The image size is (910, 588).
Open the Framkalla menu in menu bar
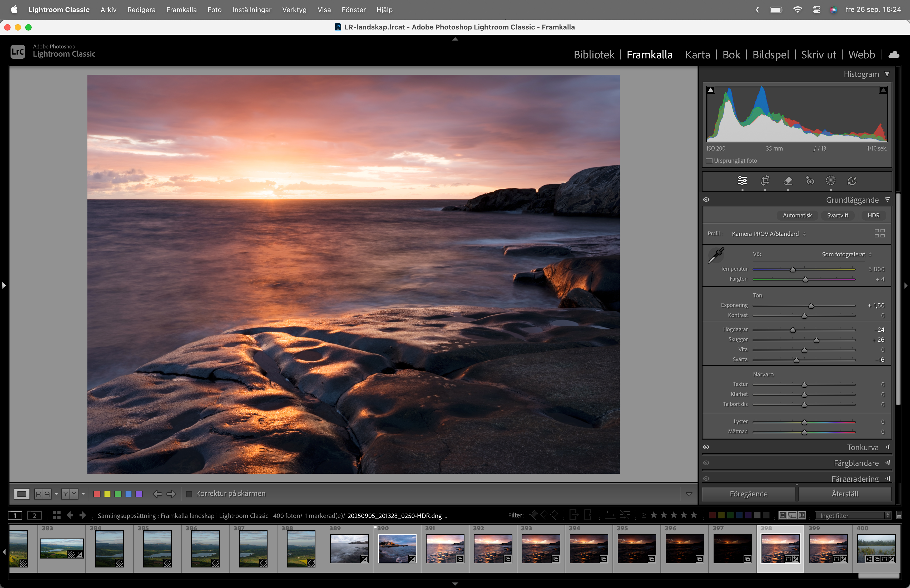pyautogui.click(x=181, y=9)
